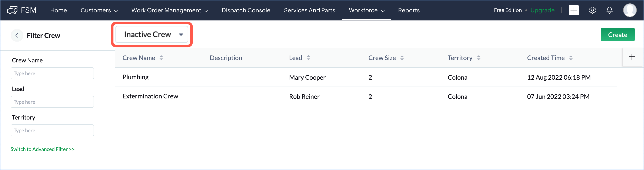Screen dimensions: 644x170
Task: Open the notifications bell
Action: [x=610, y=10]
